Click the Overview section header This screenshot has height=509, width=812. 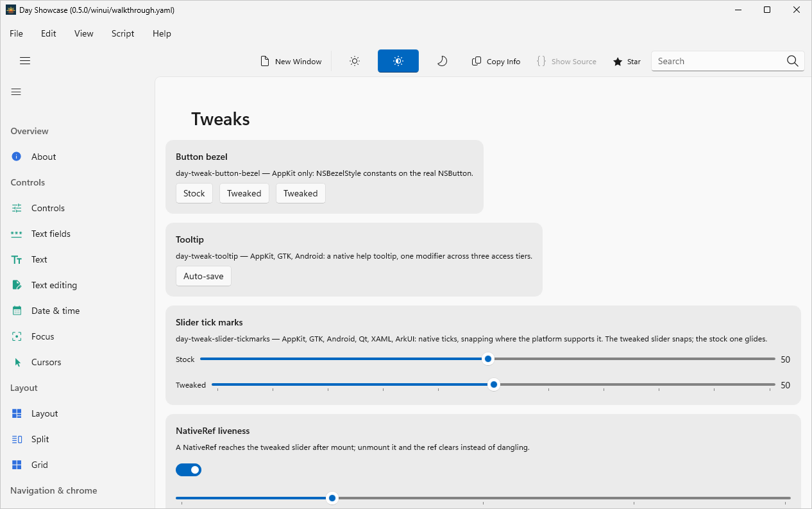30,131
